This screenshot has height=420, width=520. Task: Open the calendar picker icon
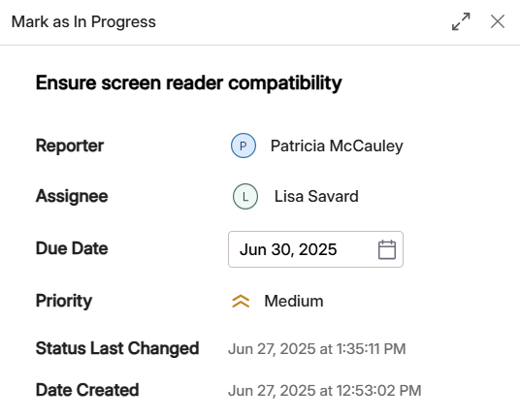click(387, 249)
